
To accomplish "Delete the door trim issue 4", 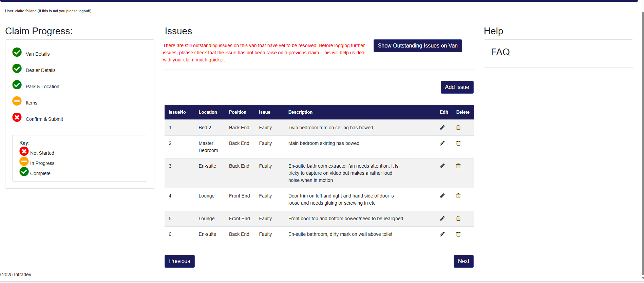I will tap(458, 196).
